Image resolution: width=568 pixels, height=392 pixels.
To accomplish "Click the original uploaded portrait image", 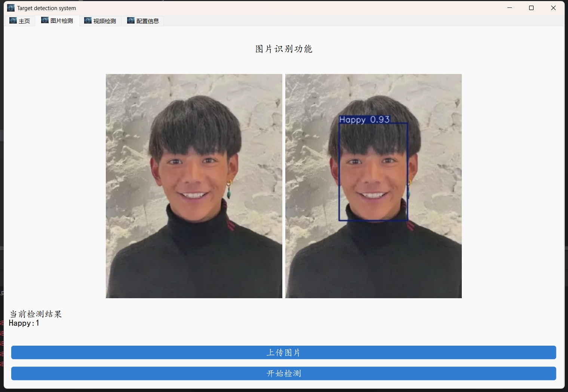I will (194, 186).
